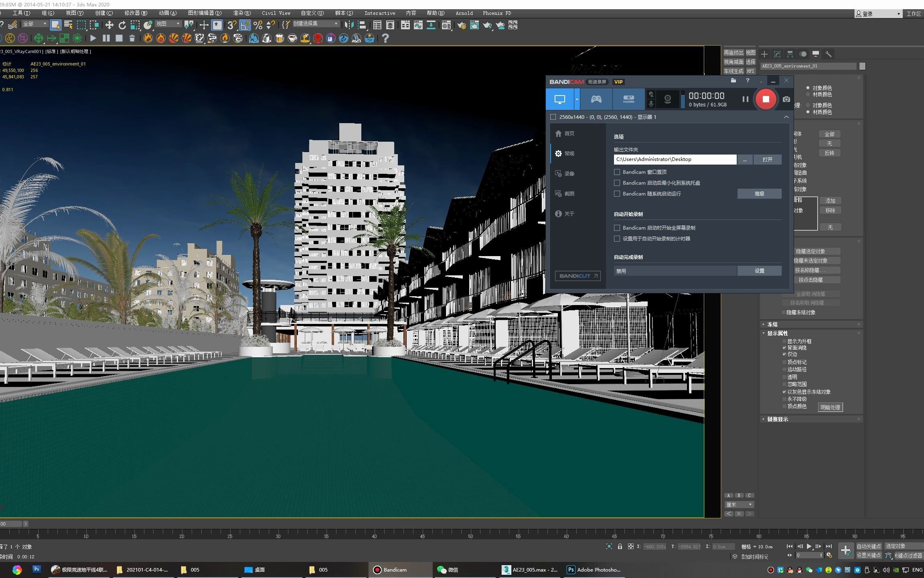
Task: Pause the Bandicam recording
Action: click(x=745, y=99)
